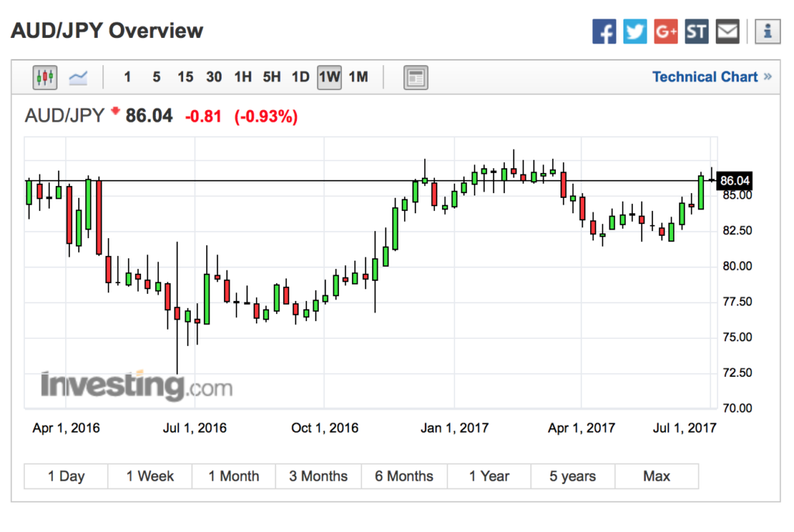This screenshot has height=532, width=794.
Task: Click the Jul 1, 2016 axis label
Action: [x=195, y=428]
